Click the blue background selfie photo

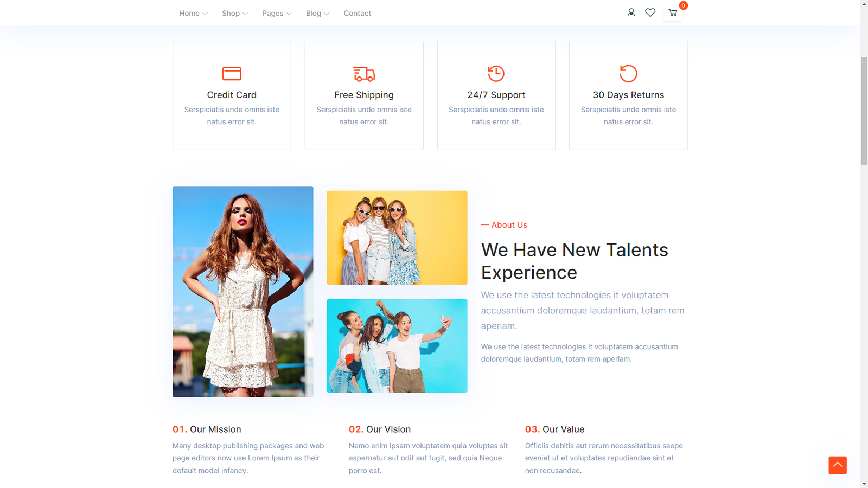click(x=397, y=346)
